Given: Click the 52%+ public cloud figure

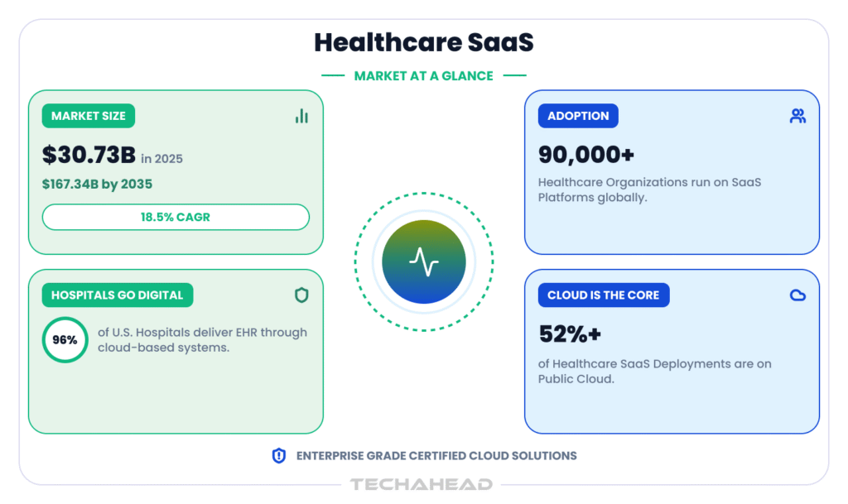Looking at the screenshot, I should (570, 334).
